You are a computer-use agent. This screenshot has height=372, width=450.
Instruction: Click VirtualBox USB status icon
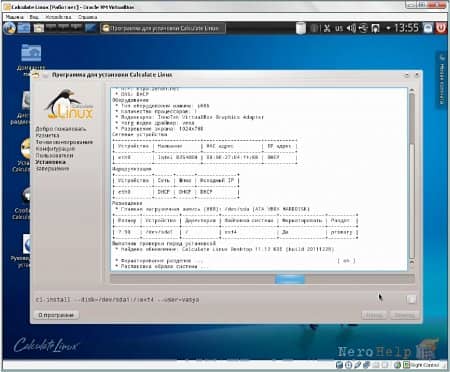tap(357, 365)
